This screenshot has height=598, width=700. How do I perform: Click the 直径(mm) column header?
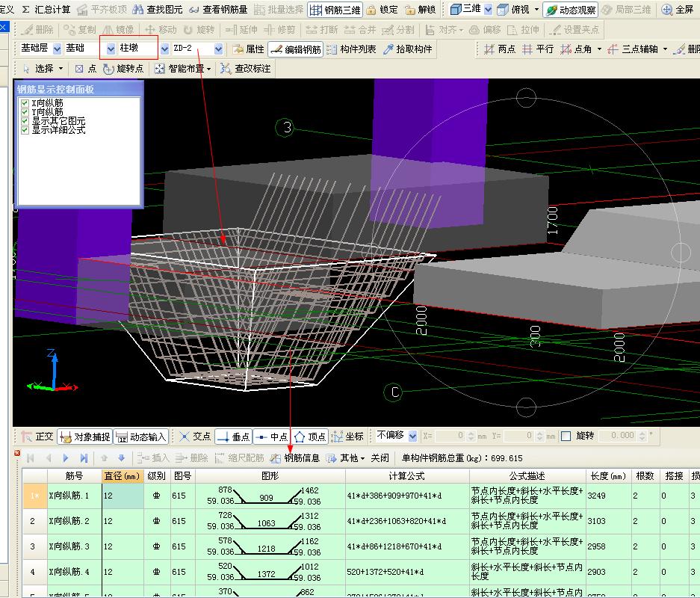(123, 476)
